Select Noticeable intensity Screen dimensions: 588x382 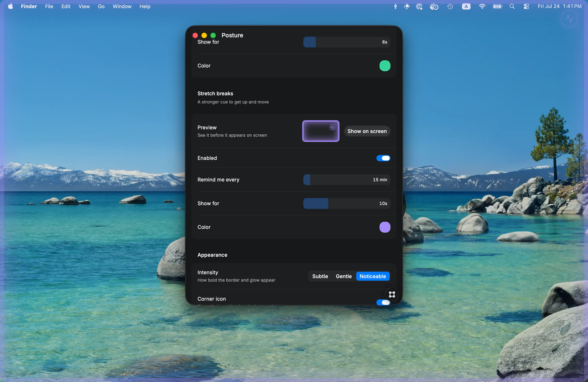373,276
